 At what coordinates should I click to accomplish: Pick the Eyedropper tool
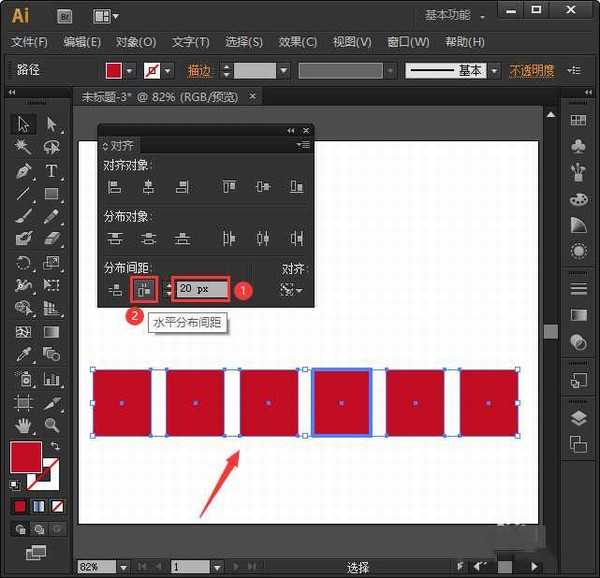tap(23, 356)
